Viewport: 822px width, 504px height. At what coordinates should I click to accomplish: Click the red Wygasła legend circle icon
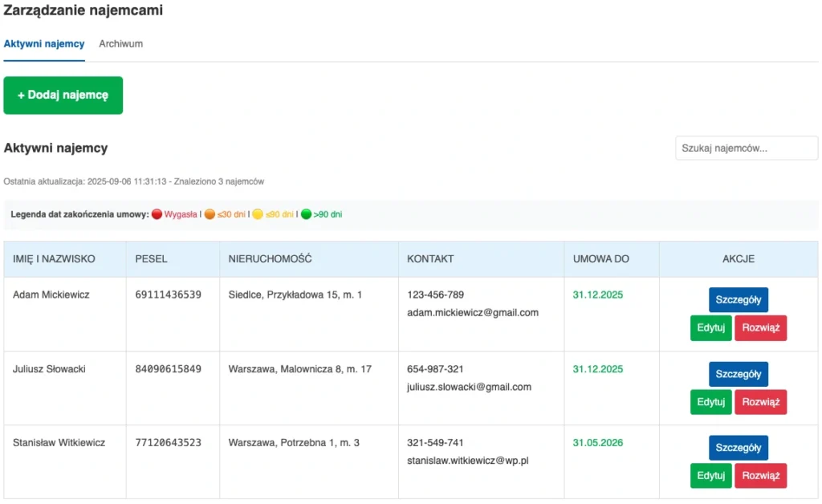point(157,215)
